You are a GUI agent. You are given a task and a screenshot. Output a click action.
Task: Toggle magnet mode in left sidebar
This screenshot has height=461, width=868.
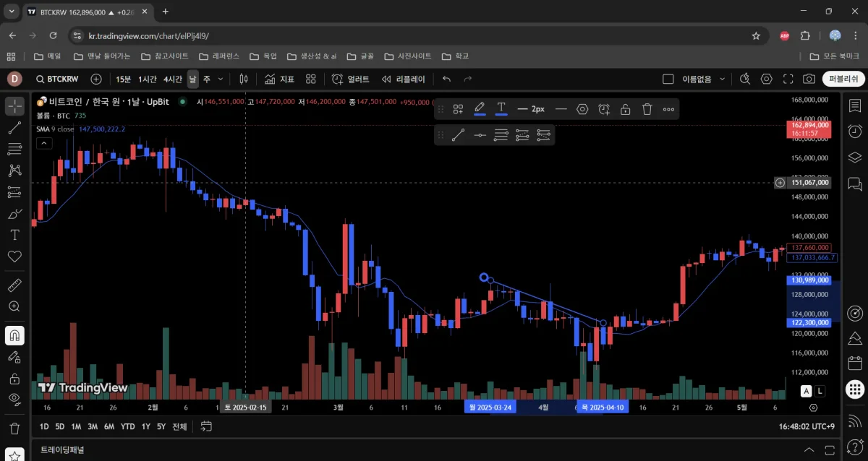click(x=14, y=335)
